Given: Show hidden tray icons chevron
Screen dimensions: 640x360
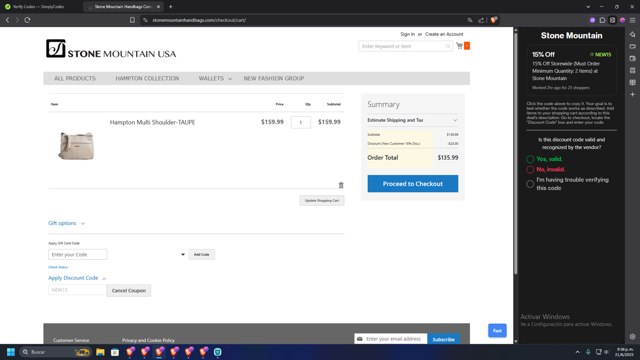Looking at the screenshot, I should 577,352.
